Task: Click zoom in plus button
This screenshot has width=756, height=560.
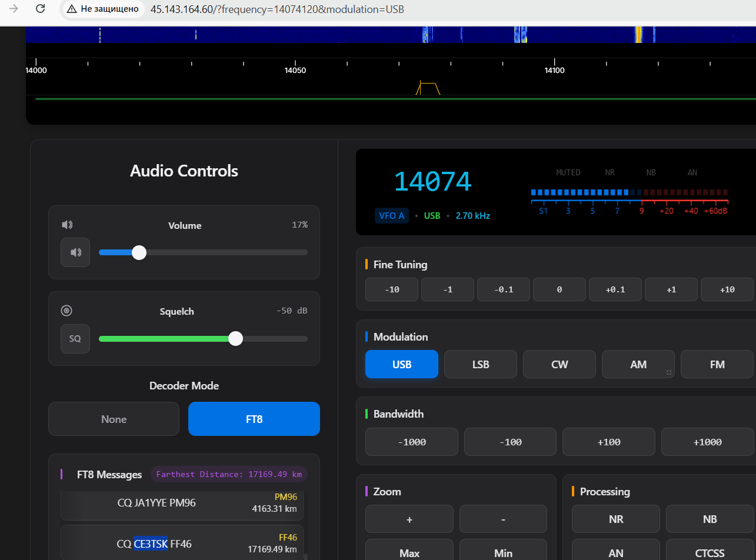Action: [409, 519]
